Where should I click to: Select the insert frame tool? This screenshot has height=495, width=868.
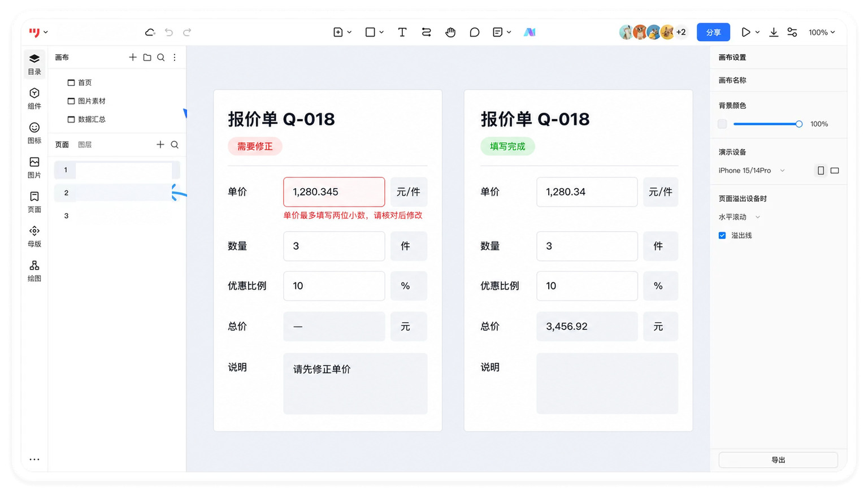pos(338,32)
